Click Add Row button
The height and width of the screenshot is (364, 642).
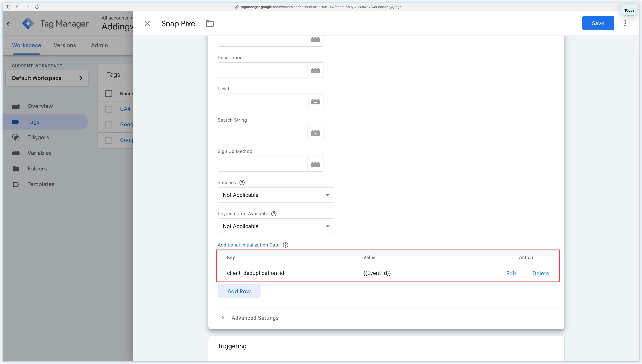239,291
